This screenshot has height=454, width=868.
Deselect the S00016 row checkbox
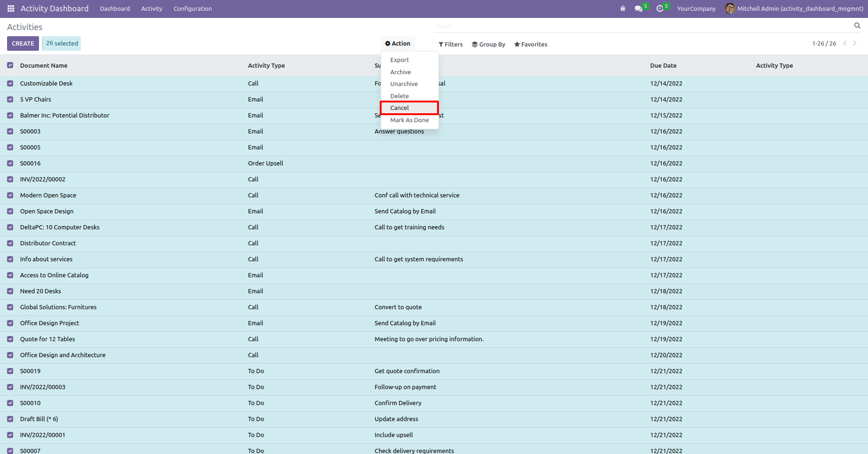point(10,163)
